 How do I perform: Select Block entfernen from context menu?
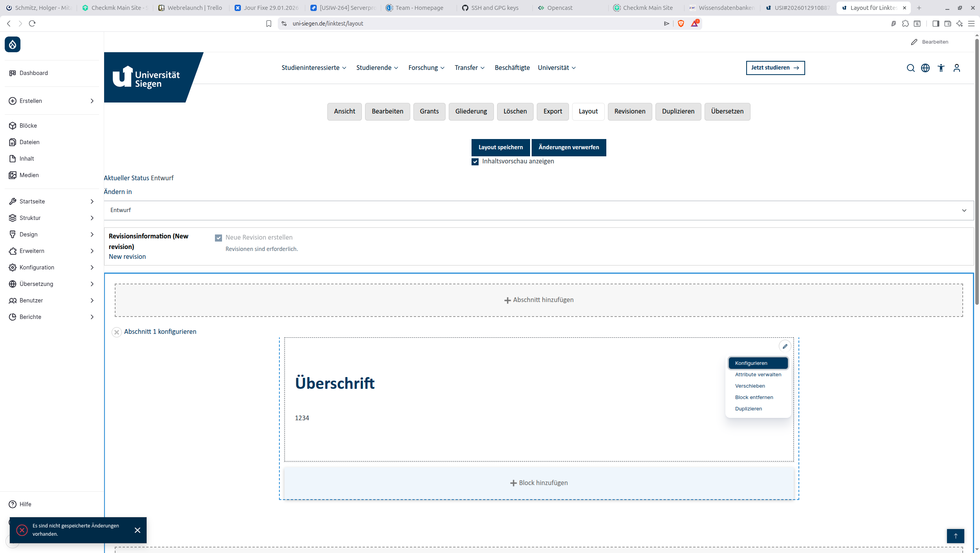pyautogui.click(x=754, y=397)
